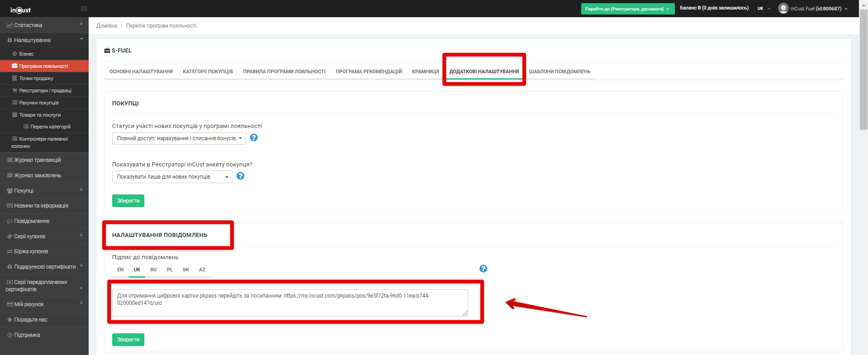Click the Повідомлення chat icon
This screenshot has height=355, width=868.
9,221
